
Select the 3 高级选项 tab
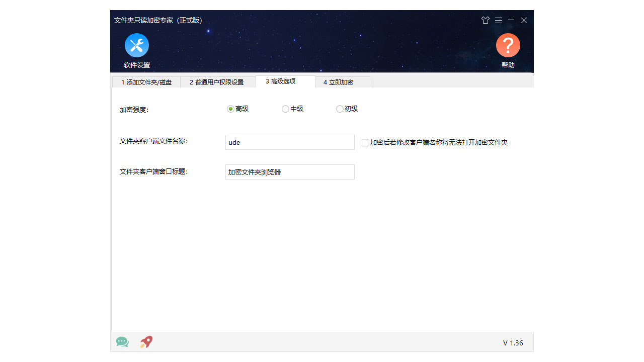coord(285,81)
